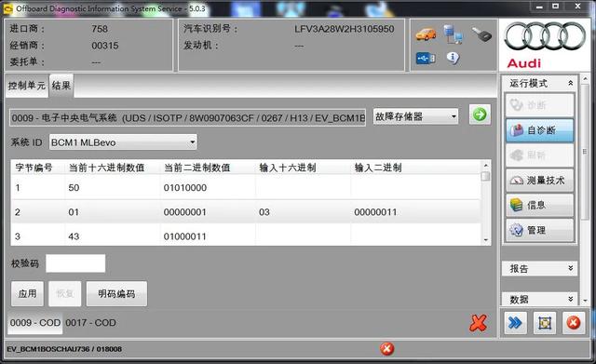The width and height of the screenshot is (596, 364).
Task: Click the coding table vertical scrollbar down arrow
Action: pos(485,240)
